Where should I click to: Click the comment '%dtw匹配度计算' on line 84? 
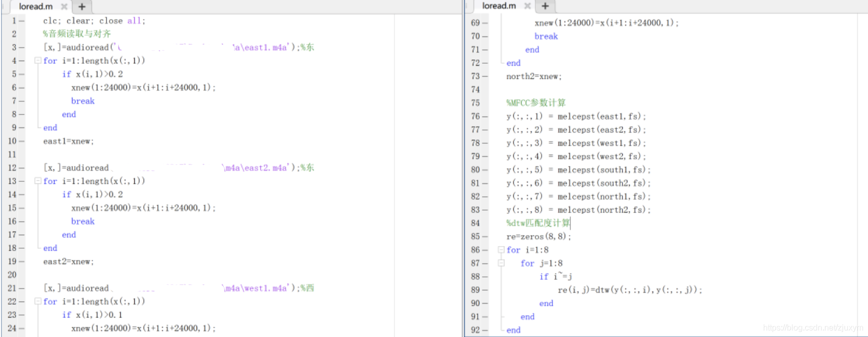[x=538, y=223]
